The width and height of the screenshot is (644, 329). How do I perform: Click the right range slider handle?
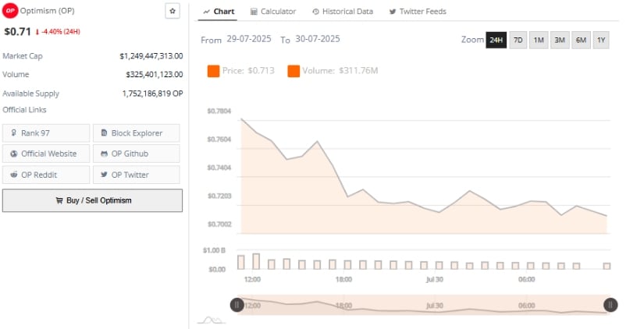(610, 305)
